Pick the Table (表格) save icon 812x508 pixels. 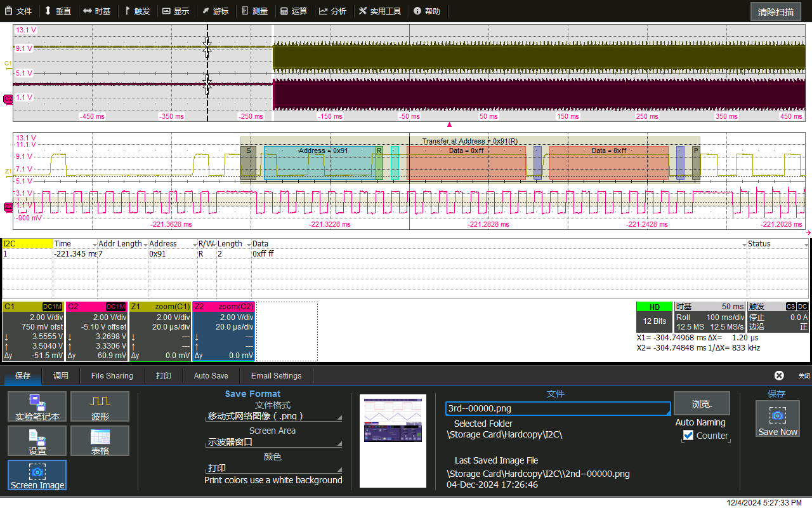point(100,441)
